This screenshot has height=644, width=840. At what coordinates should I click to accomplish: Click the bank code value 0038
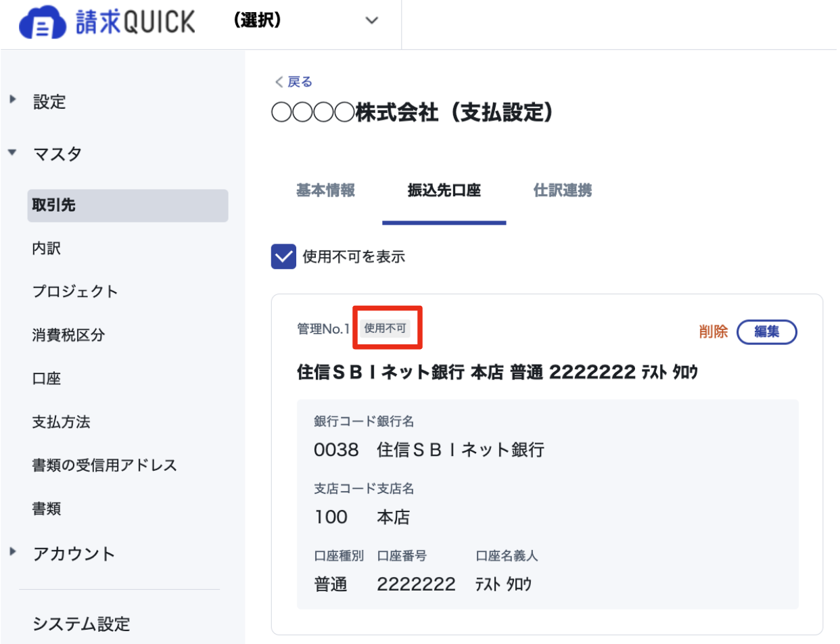[336, 450]
